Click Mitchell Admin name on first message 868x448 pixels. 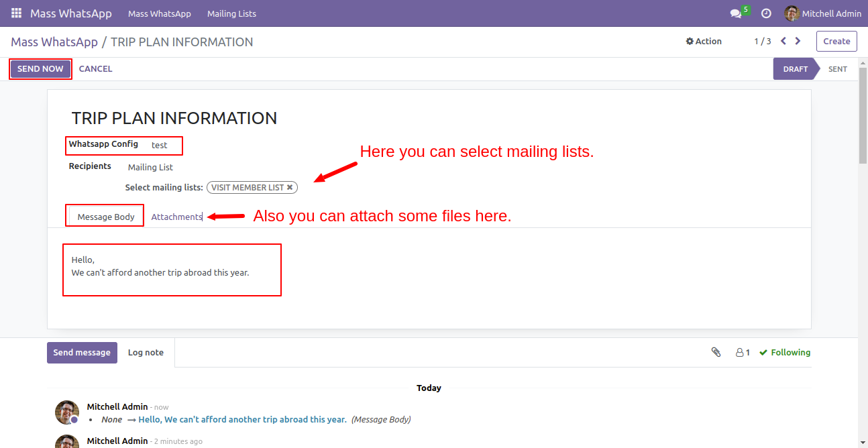pos(117,406)
